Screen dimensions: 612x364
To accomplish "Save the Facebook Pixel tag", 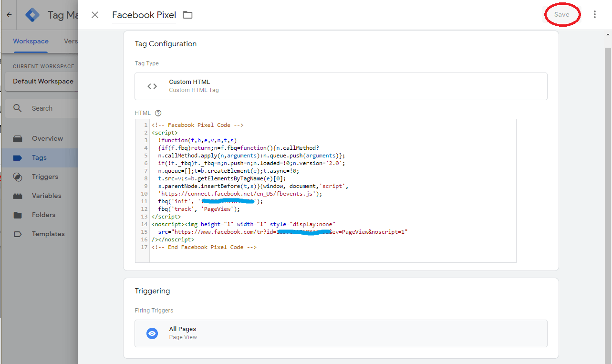I will coord(562,14).
